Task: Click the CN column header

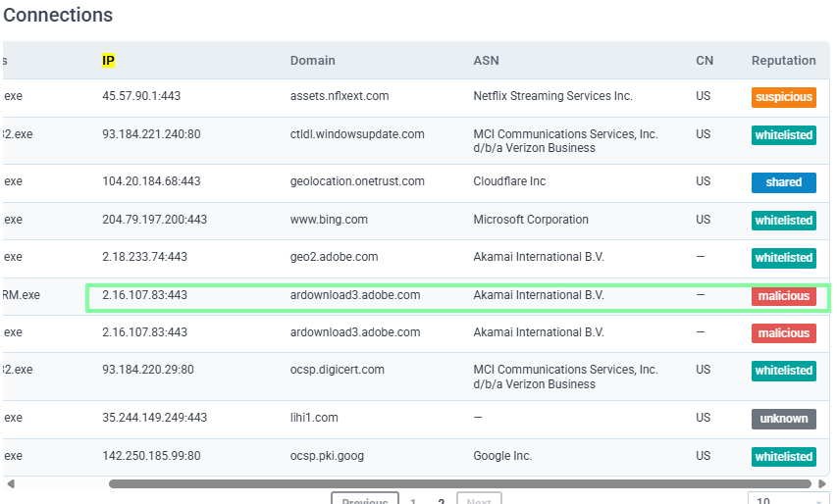Action: pos(705,61)
